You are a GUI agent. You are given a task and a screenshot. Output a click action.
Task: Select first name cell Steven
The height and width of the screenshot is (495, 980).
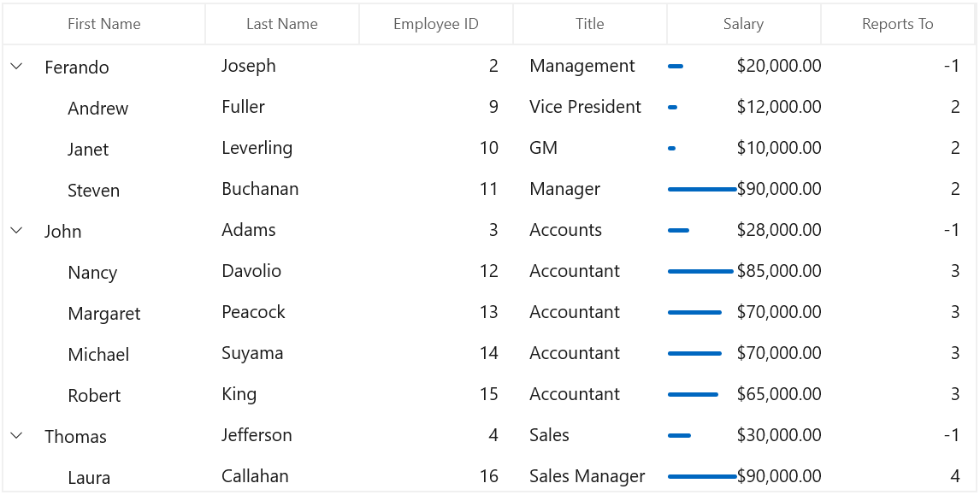pos(94,190)
